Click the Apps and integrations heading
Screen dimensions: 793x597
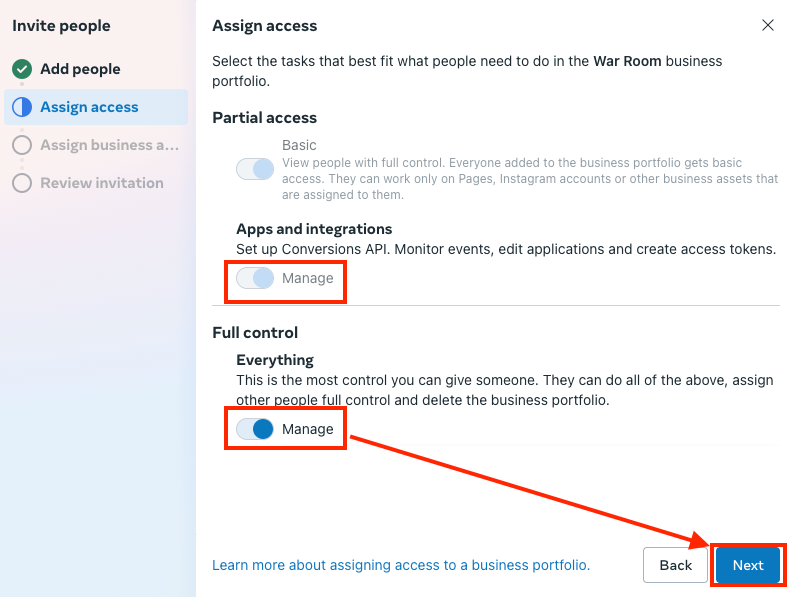click(x=314, y=229)
